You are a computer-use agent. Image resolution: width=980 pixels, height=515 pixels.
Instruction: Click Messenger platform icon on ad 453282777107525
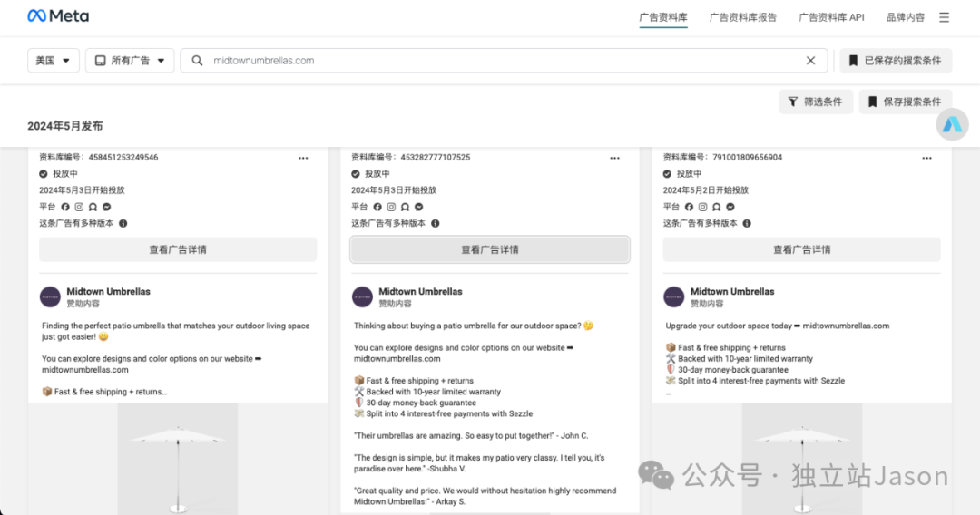coord(418,207)
